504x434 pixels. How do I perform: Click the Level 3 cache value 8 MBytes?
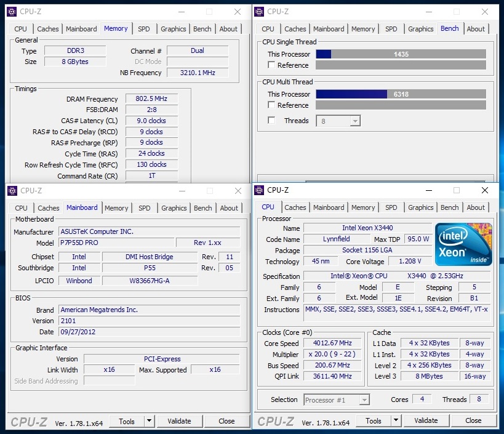pos(429,376)
